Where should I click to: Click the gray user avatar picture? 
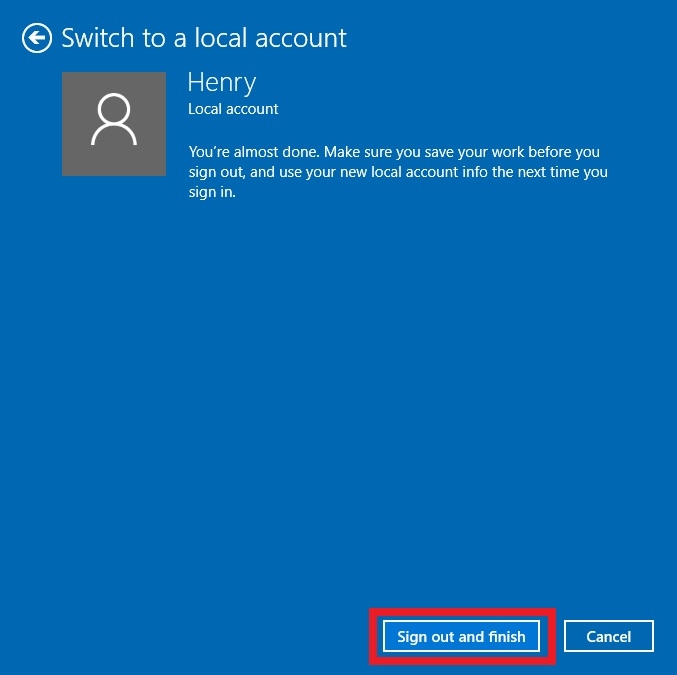(x=114, y=124)
